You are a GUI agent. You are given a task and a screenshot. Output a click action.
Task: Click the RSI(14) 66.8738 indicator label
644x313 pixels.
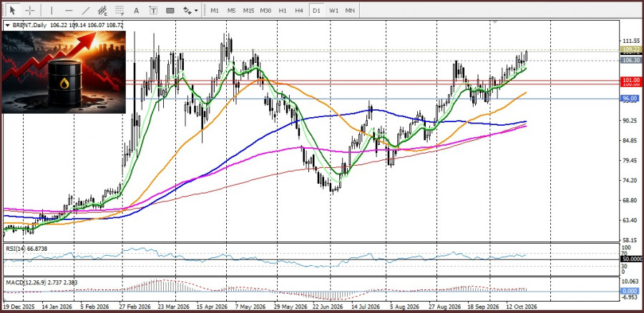coord(26,248)
